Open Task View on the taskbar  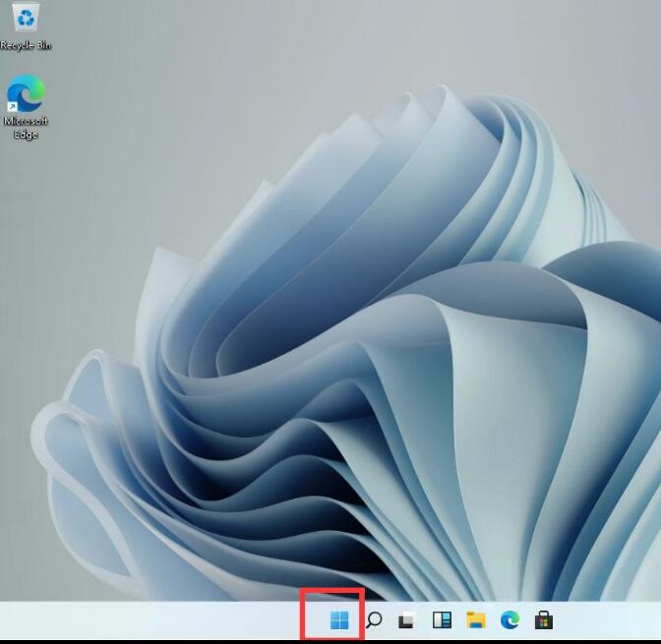pyautogui.click(x=407, y=620)
